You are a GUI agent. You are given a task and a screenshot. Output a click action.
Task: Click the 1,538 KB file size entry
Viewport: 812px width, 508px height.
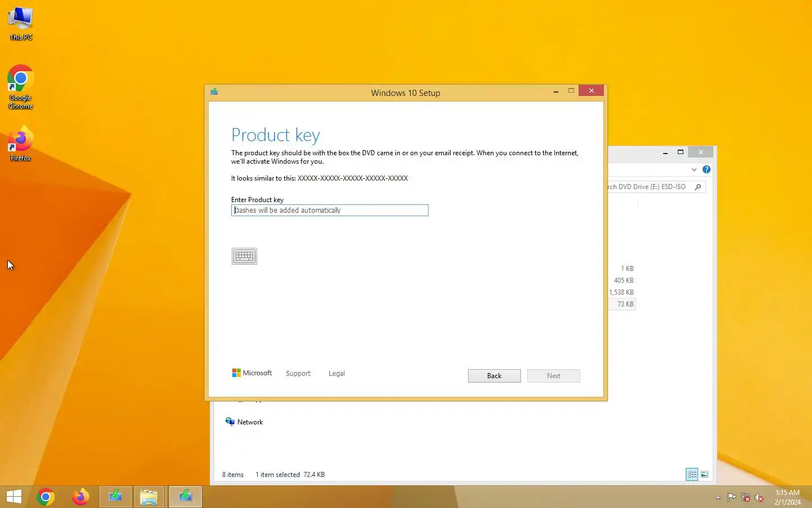tap(621, 292)
